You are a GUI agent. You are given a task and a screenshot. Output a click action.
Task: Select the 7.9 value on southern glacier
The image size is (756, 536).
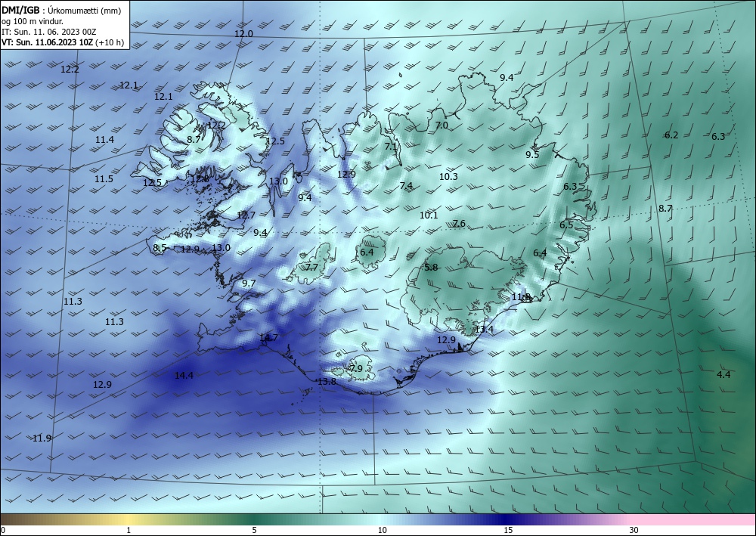coord(356,369)
